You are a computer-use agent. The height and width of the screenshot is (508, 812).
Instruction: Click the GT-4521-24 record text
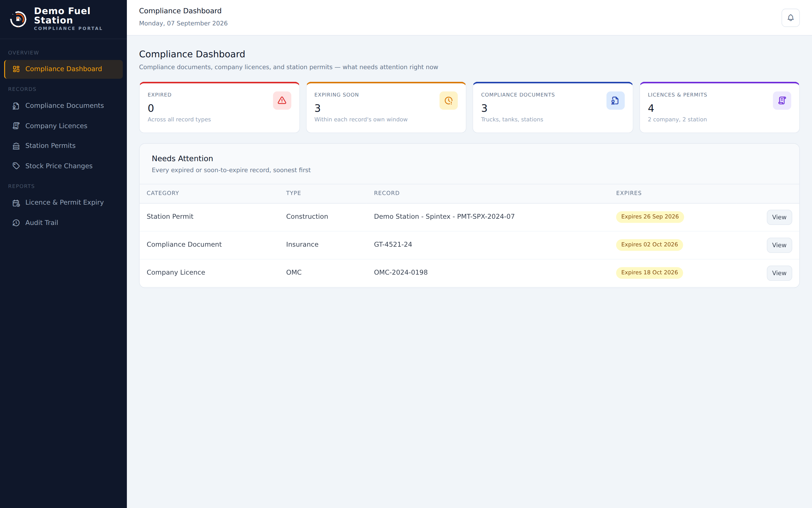(392, 245)
